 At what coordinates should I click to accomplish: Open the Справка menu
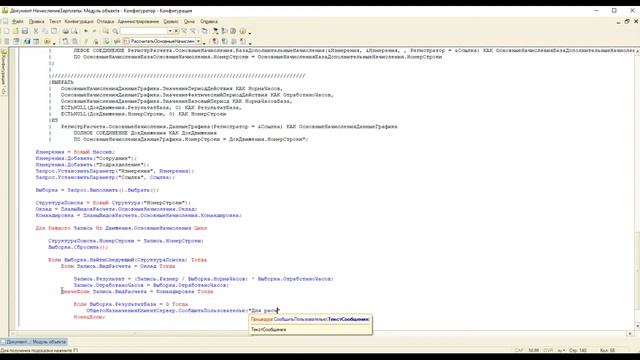(x=209, y=22)
